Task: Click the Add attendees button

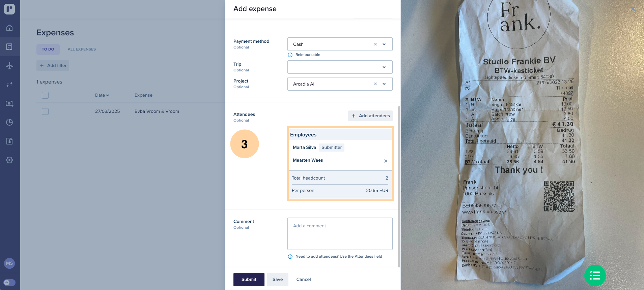Action: (370, 116)
